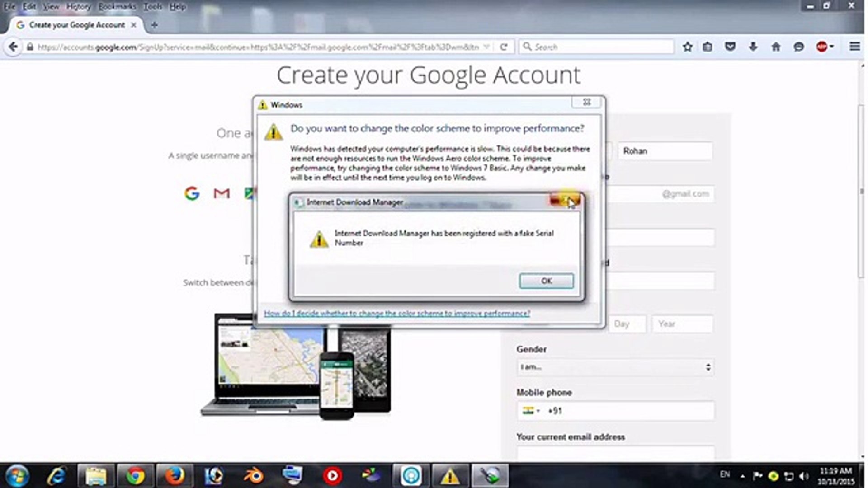
Task: Open the Bookmarks menu
Action: point(116,7)
